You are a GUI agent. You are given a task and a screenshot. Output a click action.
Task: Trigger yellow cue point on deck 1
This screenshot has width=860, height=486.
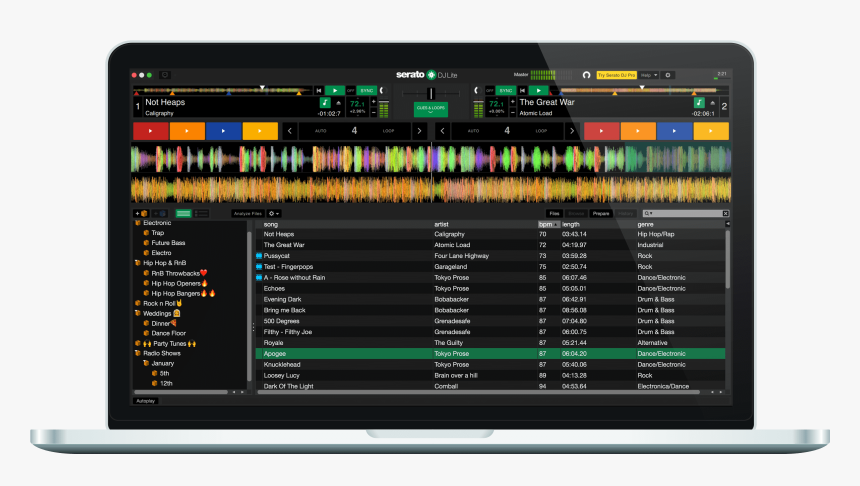click(260, 131)
